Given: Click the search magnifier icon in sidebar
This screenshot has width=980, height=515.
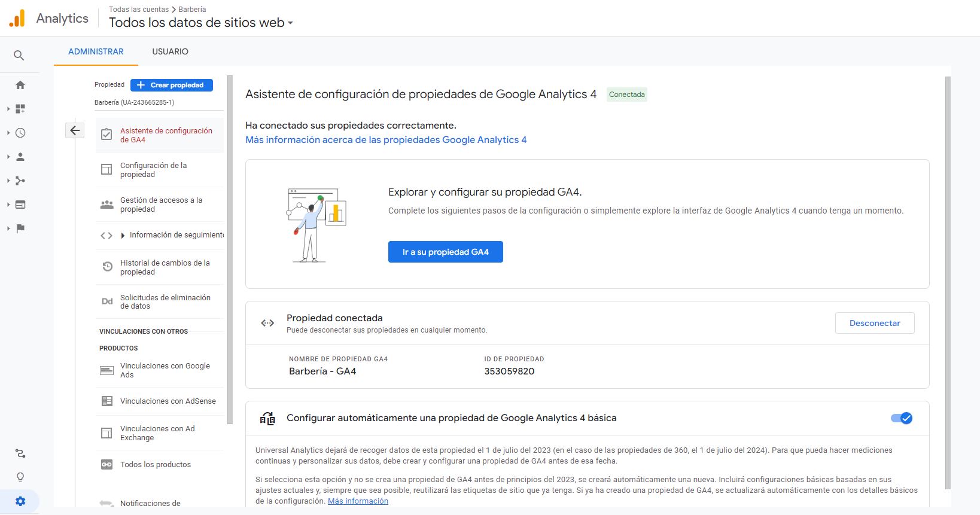Looking at the screenshot, I should tap(19, 56).
